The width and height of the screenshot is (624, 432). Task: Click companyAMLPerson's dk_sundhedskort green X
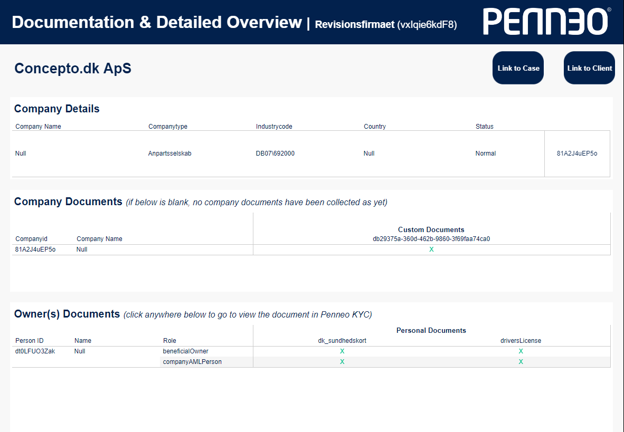(342, 362)
